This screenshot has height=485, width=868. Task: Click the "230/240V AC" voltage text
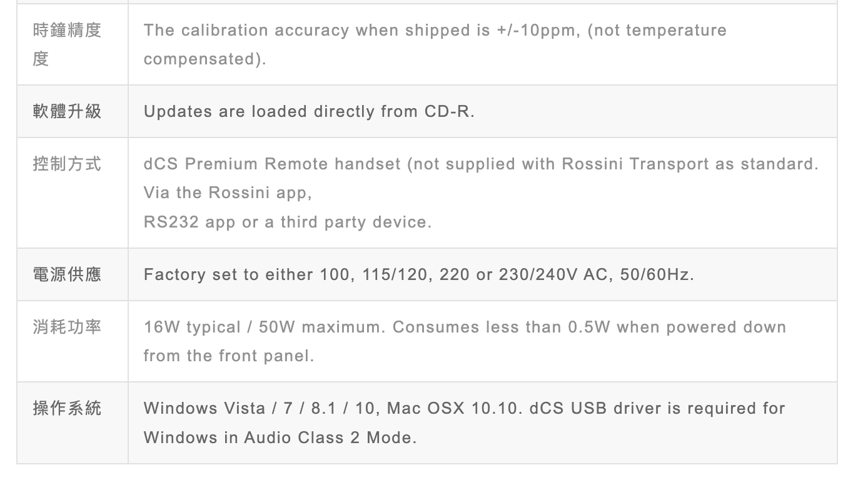coord(553,275)
